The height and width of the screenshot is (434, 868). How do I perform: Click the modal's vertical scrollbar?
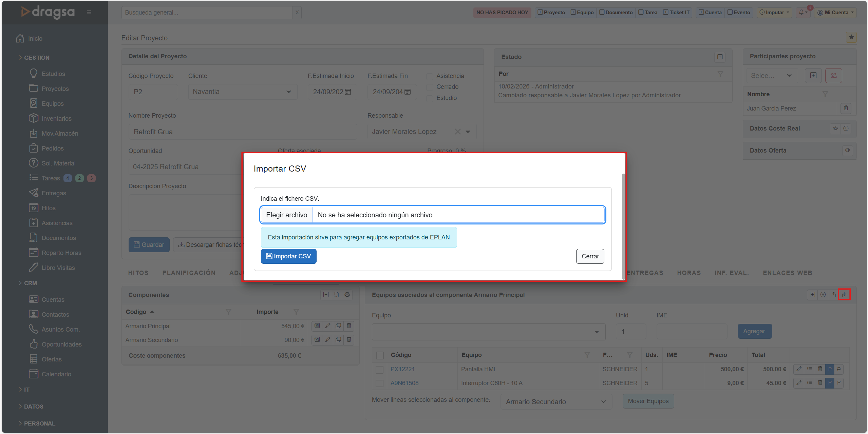[x=623, y=226]
